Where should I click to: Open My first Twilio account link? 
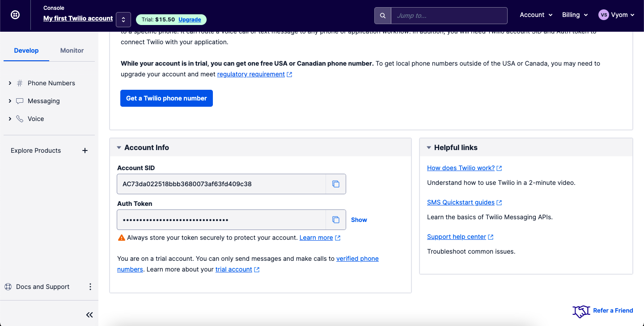pos(78,18)
